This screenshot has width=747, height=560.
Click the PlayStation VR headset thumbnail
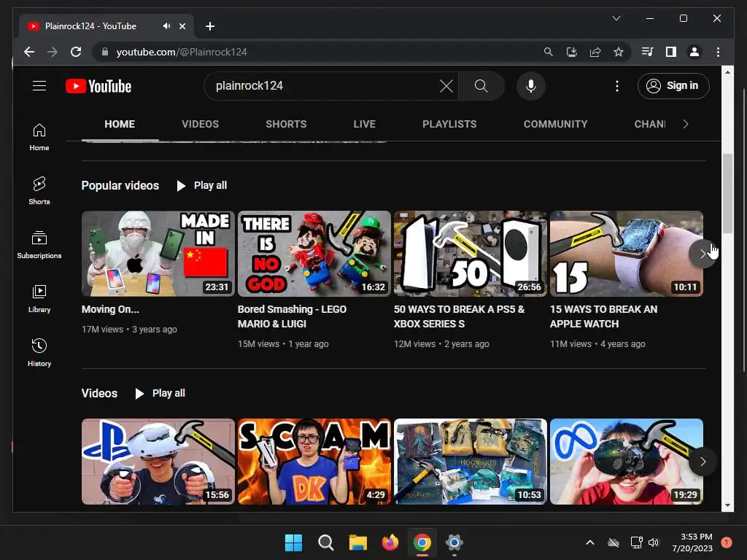(158, 462)
